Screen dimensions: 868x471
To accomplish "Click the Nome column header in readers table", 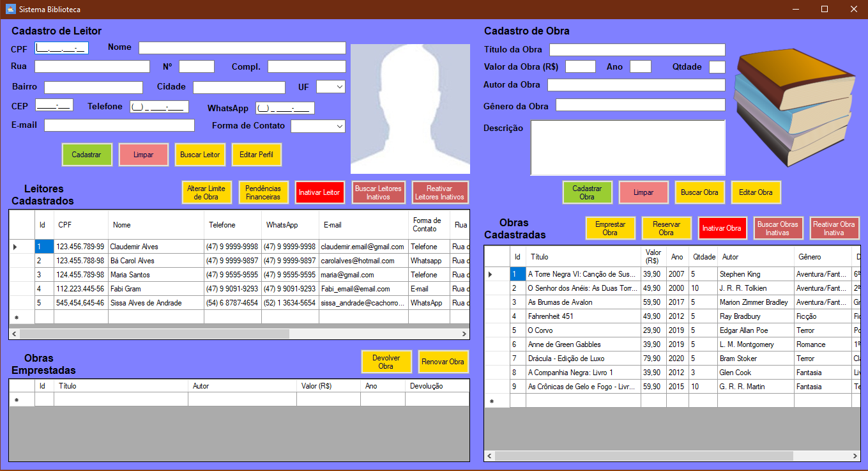I will coord(156,225).
